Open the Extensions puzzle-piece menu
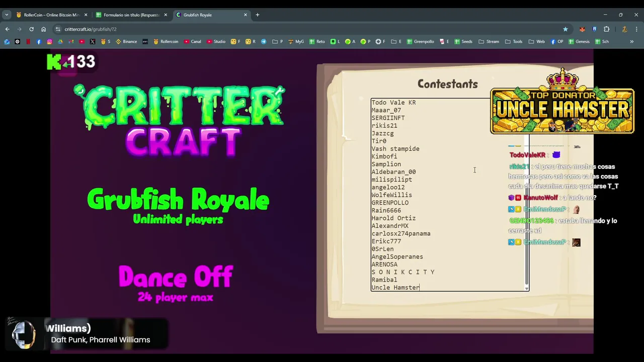 point(606,29)
